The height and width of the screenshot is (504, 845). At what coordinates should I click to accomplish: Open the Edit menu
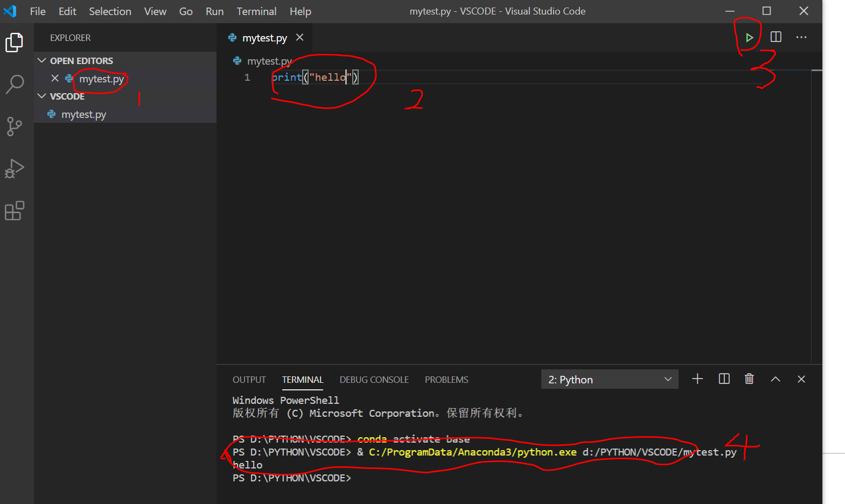tap(67, 11)
